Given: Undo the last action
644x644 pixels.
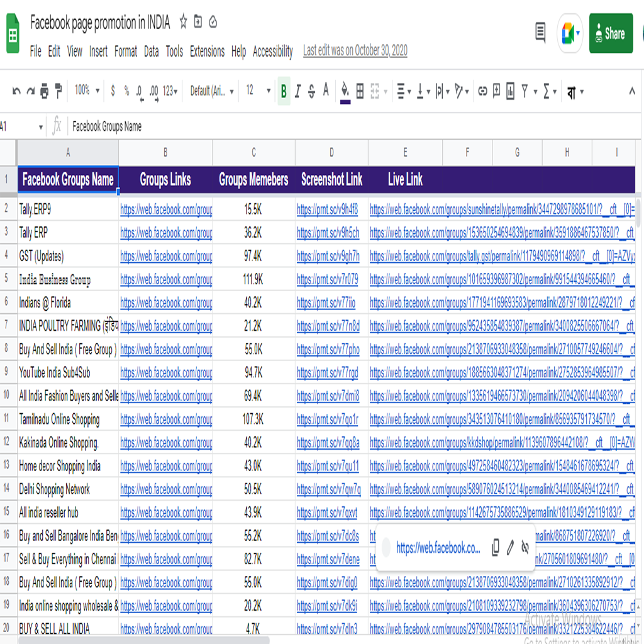Looking at the screenshot, I should click(16, 91).
